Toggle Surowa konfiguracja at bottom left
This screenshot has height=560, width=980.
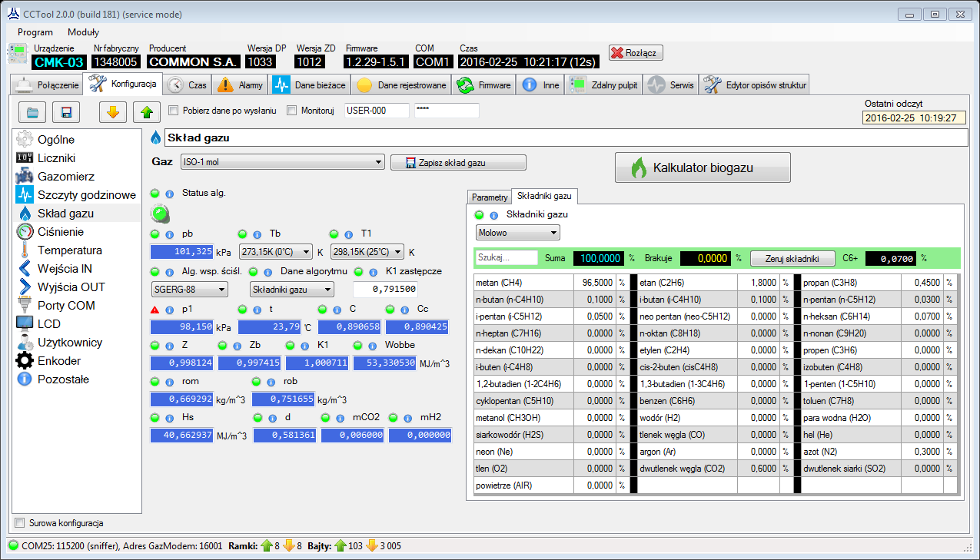(x=18, y=522)
